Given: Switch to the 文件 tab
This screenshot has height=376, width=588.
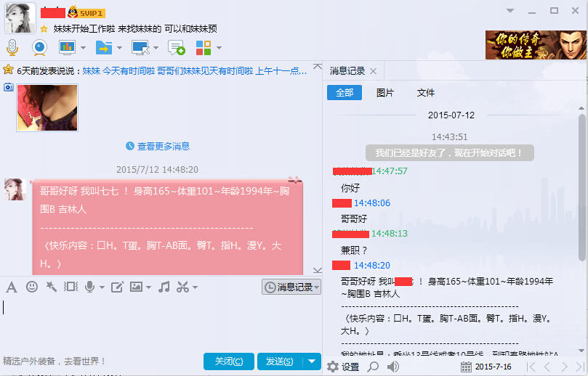Looking at the screenshot, I should point(426,92).
